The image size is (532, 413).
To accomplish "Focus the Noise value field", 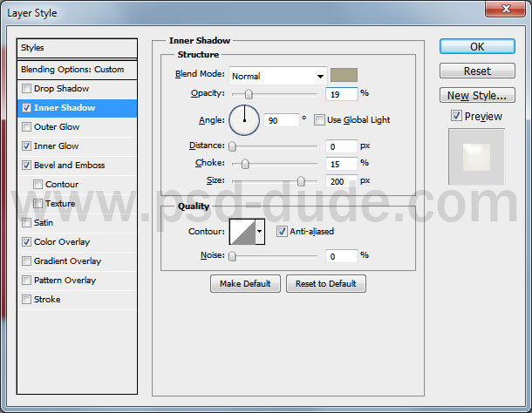I will 342,256.
